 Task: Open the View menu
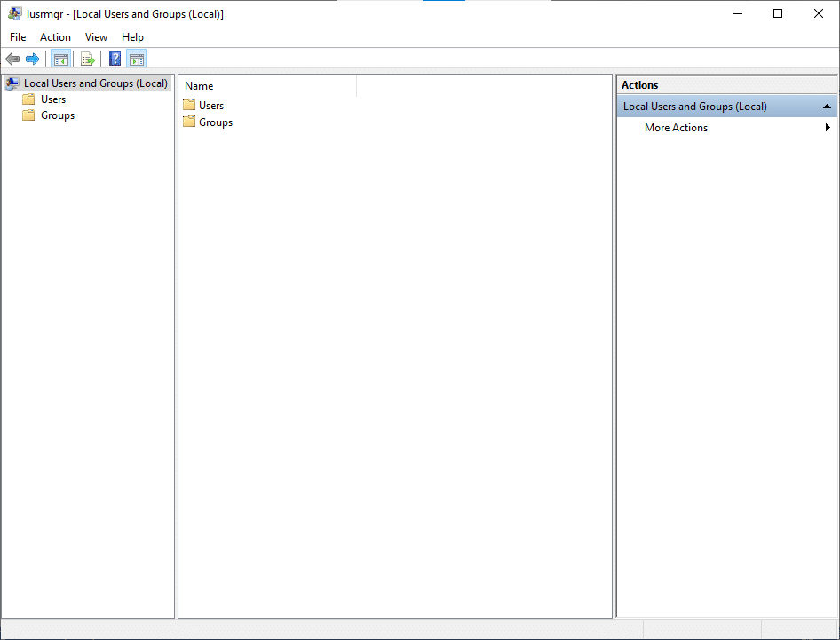point(96,37)
